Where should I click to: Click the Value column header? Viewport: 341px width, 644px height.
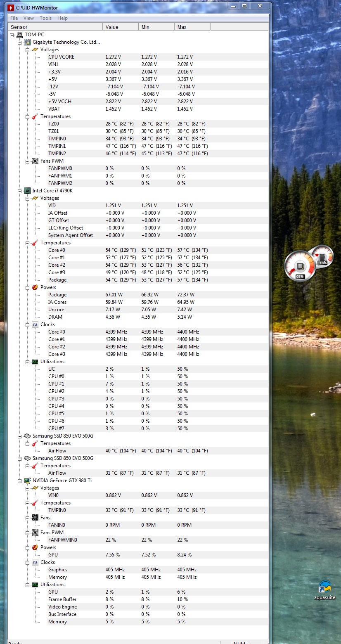(121, 27)
